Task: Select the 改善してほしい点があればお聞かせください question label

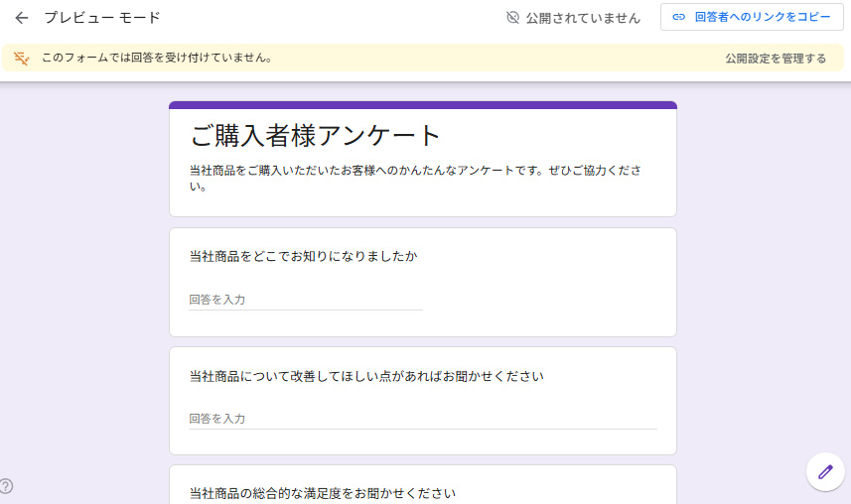Action: pyautogui.click(x=366, y=376)
